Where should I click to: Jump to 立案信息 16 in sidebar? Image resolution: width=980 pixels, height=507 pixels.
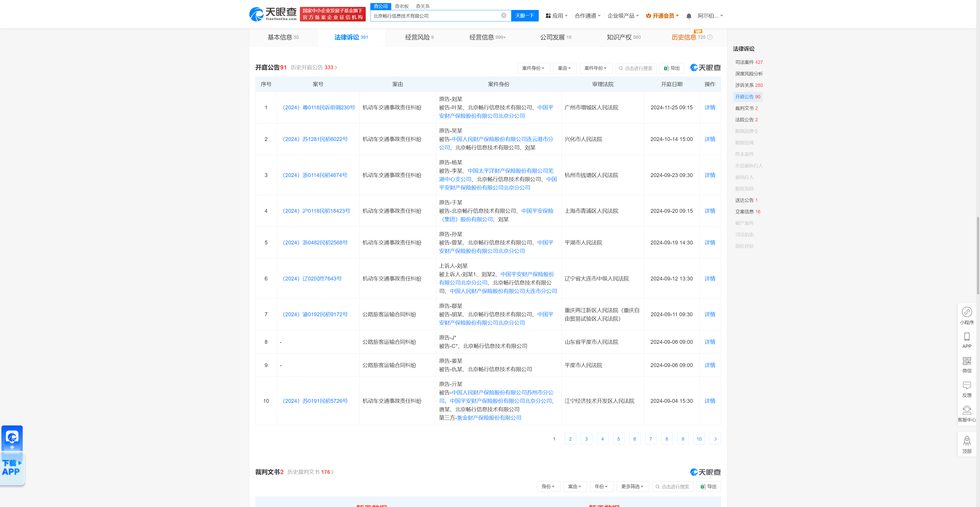tap(748, 211)
